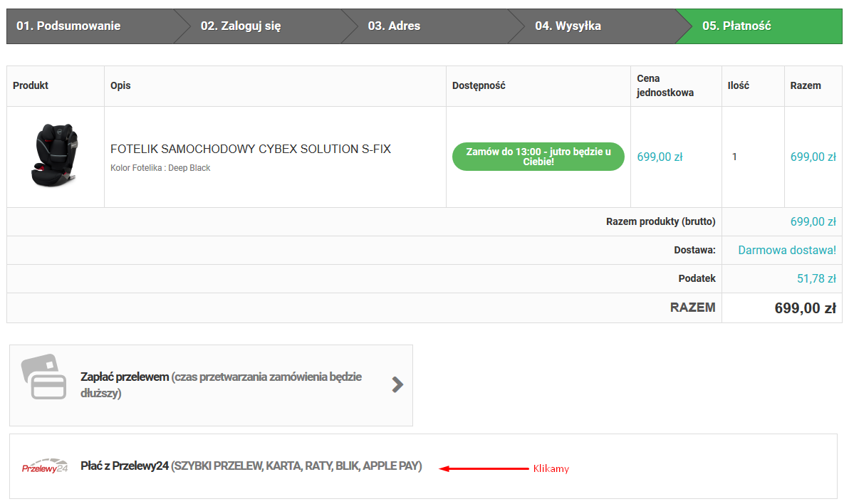Open the Cybex car seat product thumbnail
The height and width of the screenshot is (504, 849).
click(55, 156)
